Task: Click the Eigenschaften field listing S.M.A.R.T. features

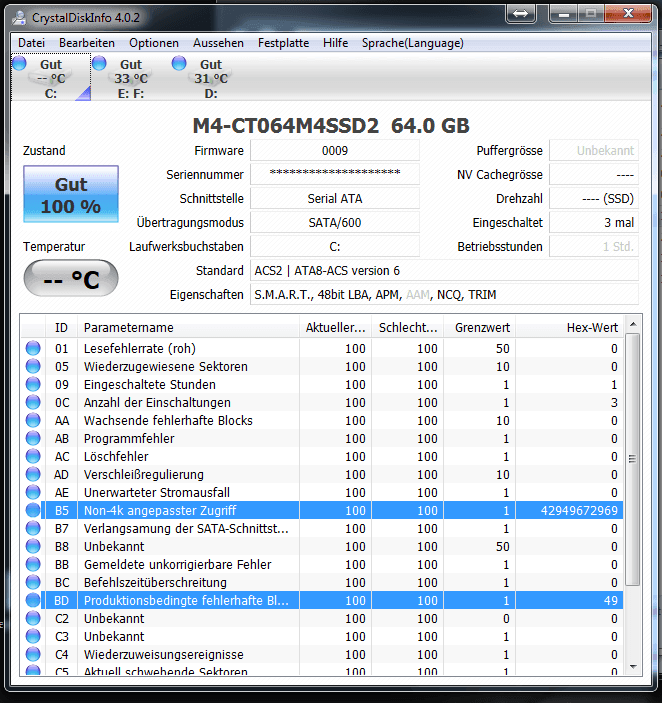Action: click(x=444, y=295)
